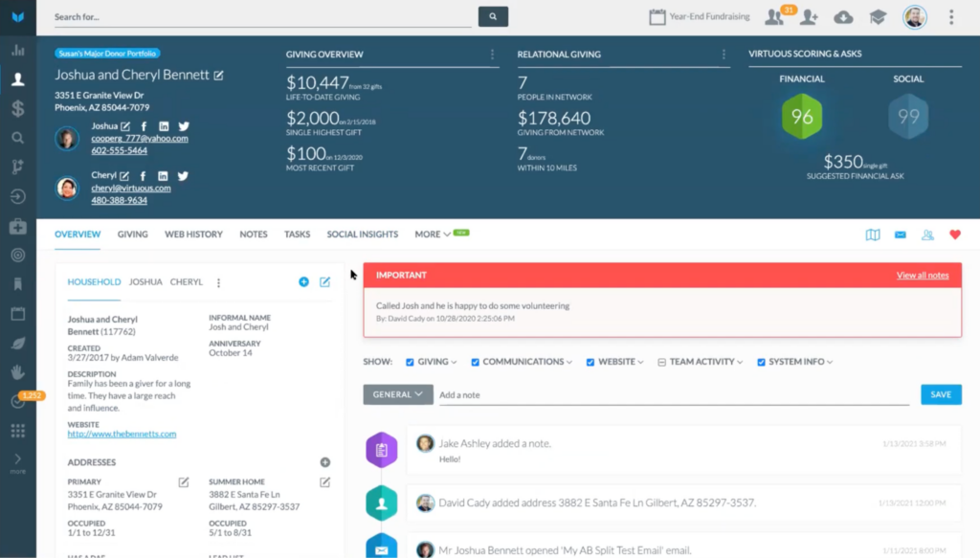Open Relational Giving options menu
The height and width of the screenshot is (558, 980).
[724, 55]
